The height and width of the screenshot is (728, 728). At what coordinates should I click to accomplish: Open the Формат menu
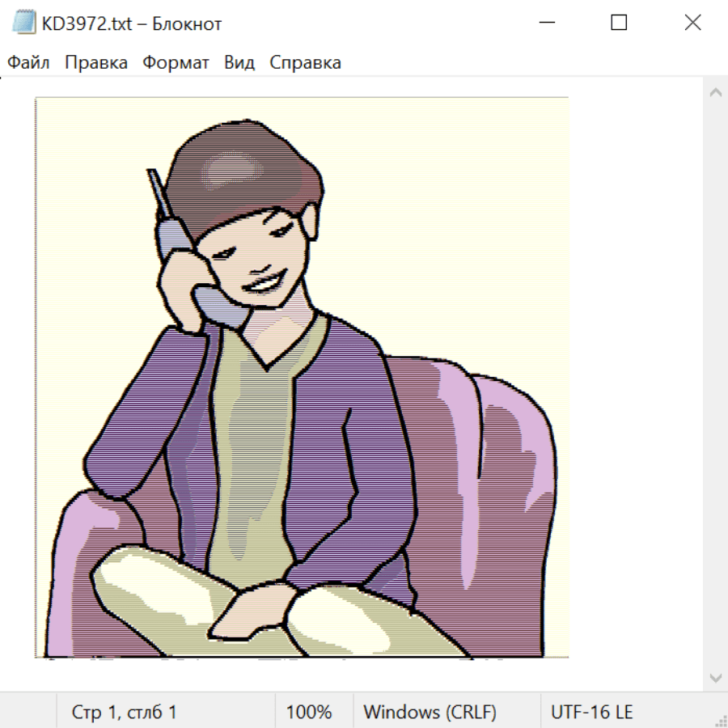(176, 62)
